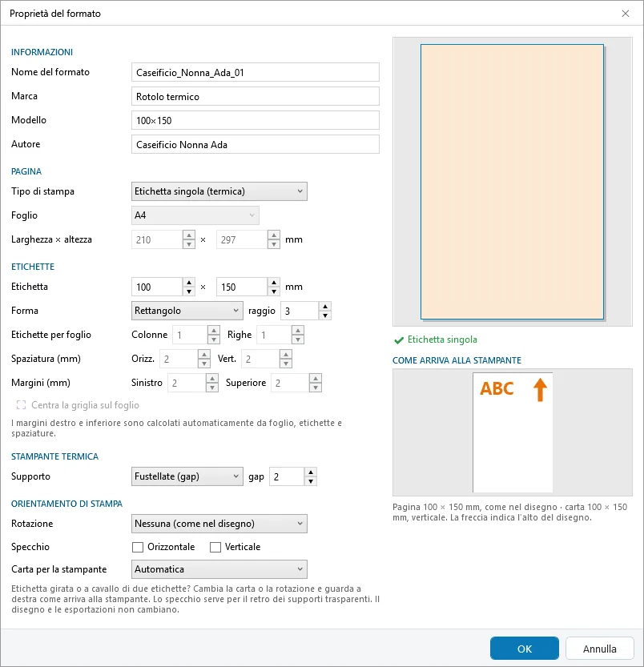Tick the Verticale mirror checkbox
The width and height of the screenshot is (644, 667).
pos(215,547)
